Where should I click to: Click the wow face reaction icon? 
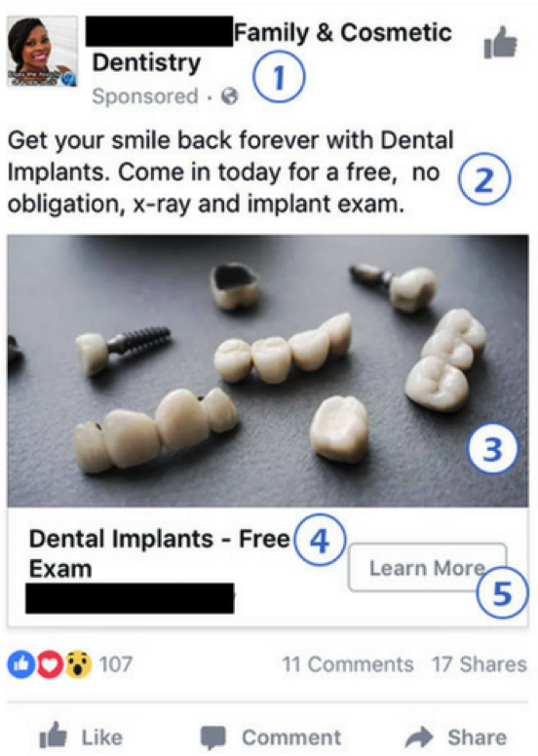78,664
